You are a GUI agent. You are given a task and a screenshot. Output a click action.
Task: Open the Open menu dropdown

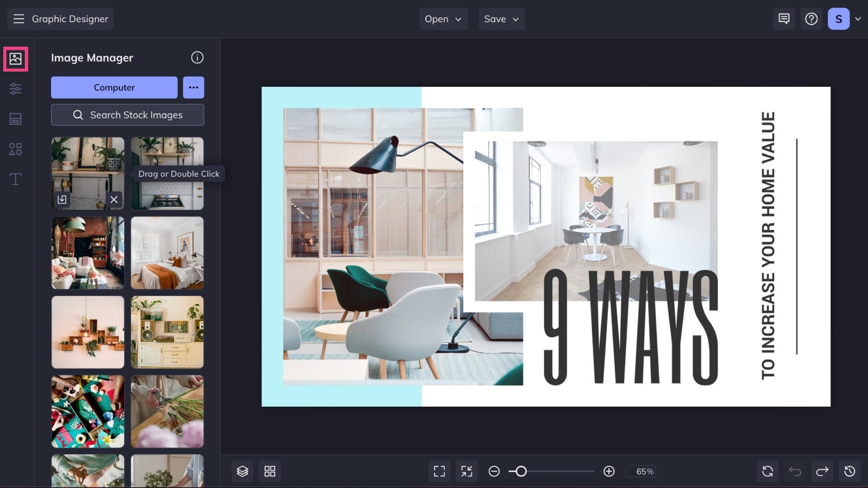[x=443, y=19]
